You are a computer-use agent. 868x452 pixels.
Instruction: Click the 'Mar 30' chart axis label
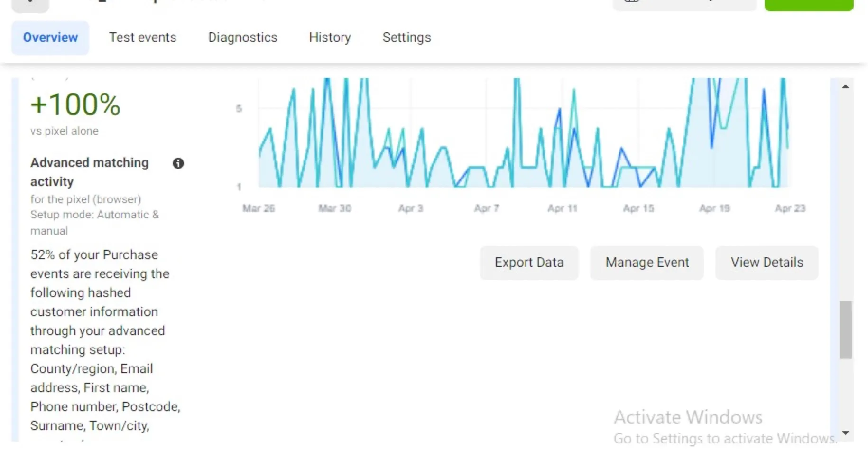tap(335, 208)
